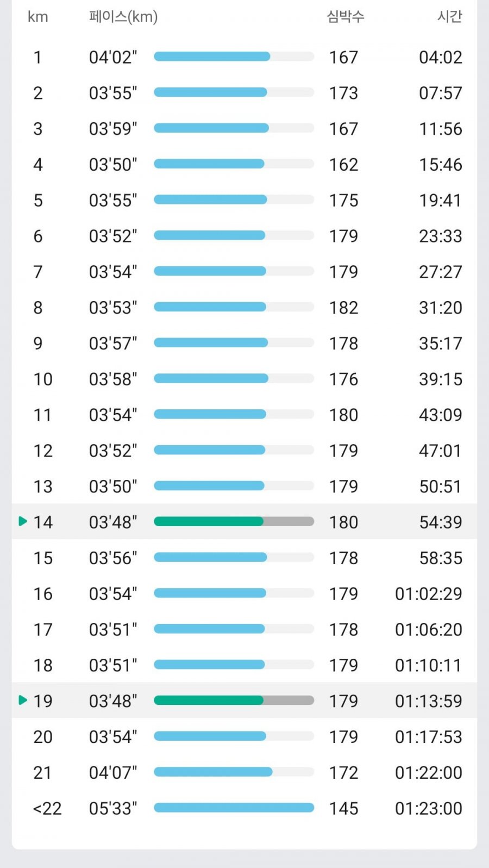
Task: Tap the 시간 column header
Action: [450, 16]
